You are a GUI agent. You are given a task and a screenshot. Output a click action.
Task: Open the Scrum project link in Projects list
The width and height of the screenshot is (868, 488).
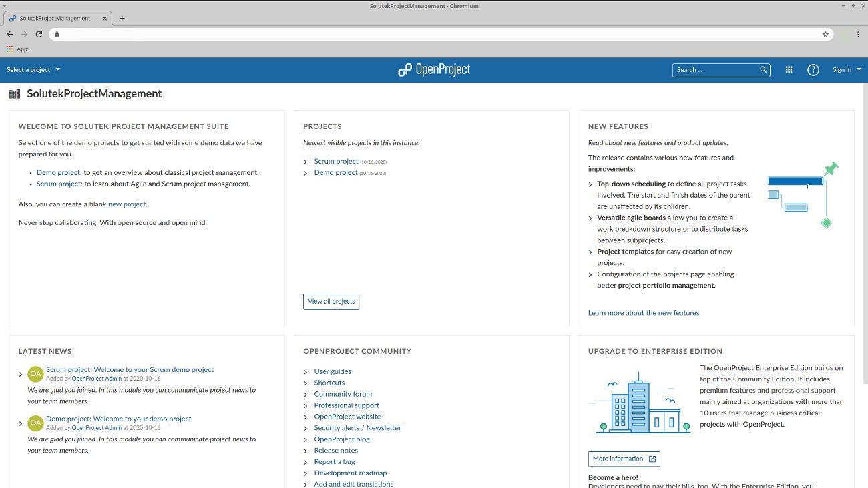tap(336, 161)
